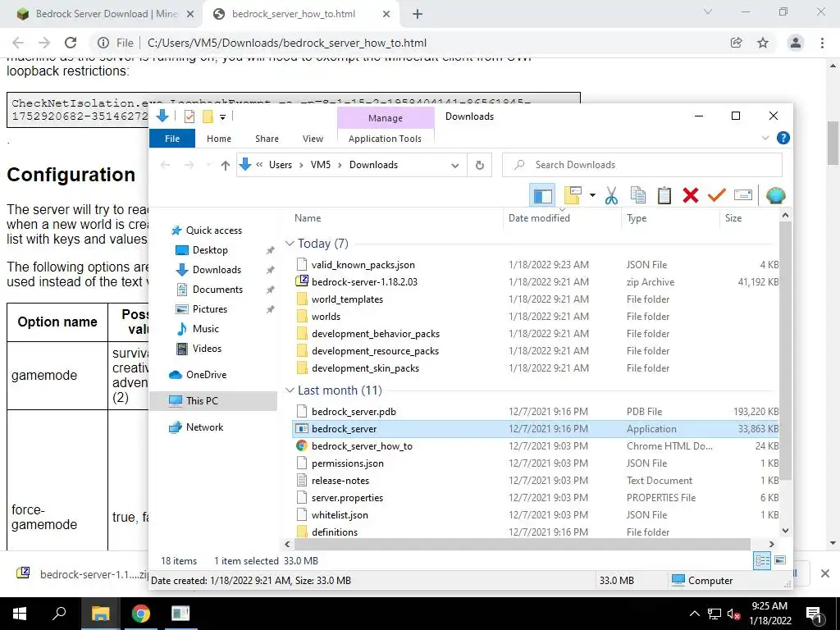Image resolution: width=840 pixels, height=630 pixels.
Task: Collapse the Last month (11) group
Action: tap(290, 390)
